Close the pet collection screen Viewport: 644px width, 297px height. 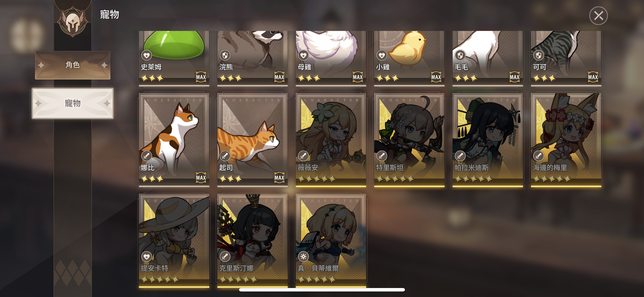(x=598, y=16)
